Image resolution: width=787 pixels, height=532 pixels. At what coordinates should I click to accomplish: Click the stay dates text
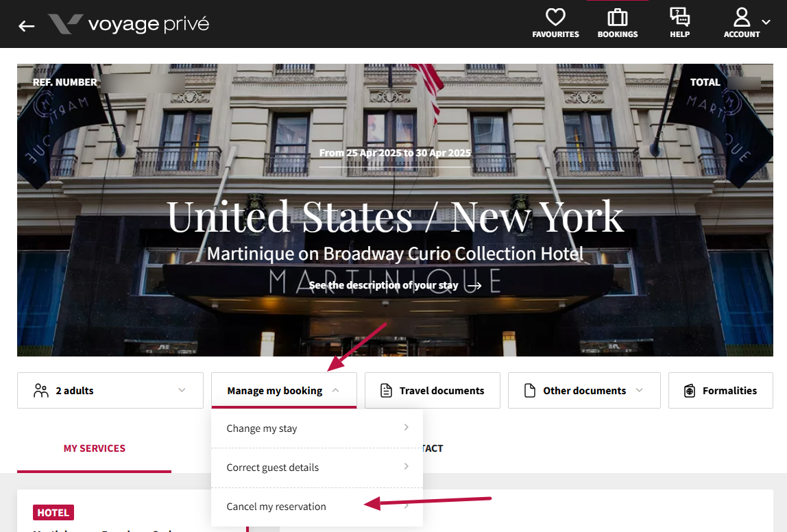click(x=395, y=153)
